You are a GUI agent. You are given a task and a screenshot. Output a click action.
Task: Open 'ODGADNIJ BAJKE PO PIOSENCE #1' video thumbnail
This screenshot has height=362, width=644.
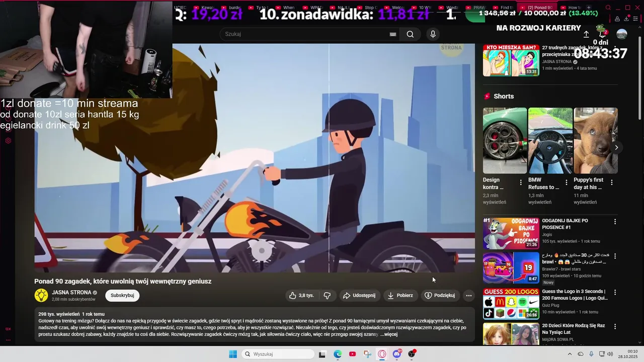pyautogui.click(x=511, y=233)
